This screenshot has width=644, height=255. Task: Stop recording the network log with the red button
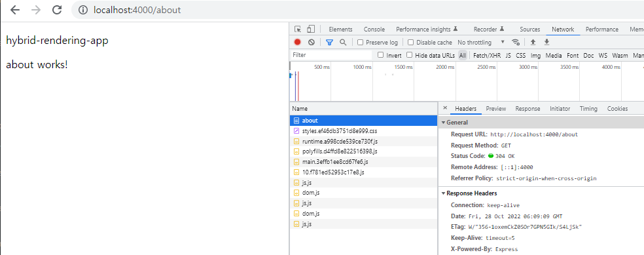pos(297,42)
